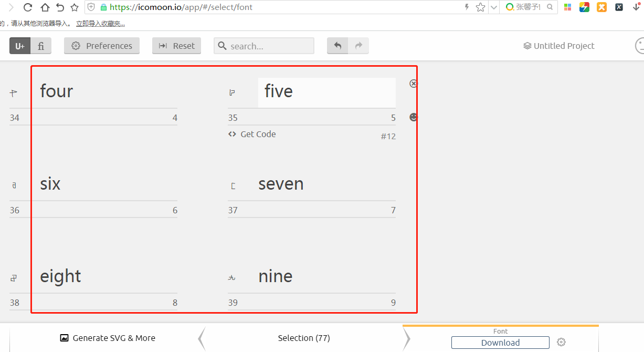Open the green lightning extension icon
Image resolution: width=644 pixels, height=352 pixels.
(584, 7)
